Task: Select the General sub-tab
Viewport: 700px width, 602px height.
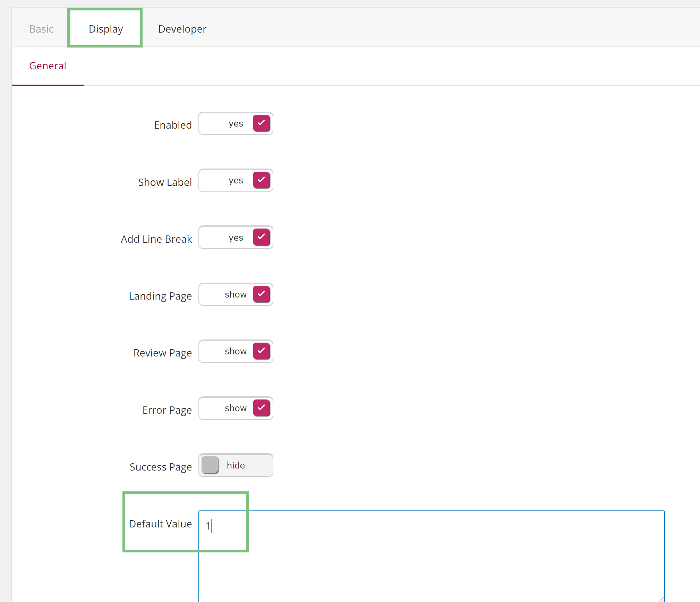Action: point(48,66)
